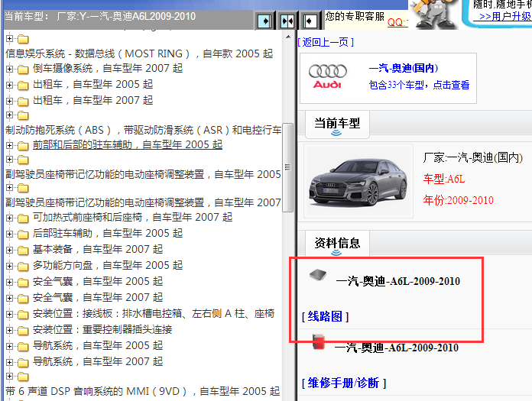Expand the 导航系统 2007 tree node
532x401 pixels.
point(9,362)
